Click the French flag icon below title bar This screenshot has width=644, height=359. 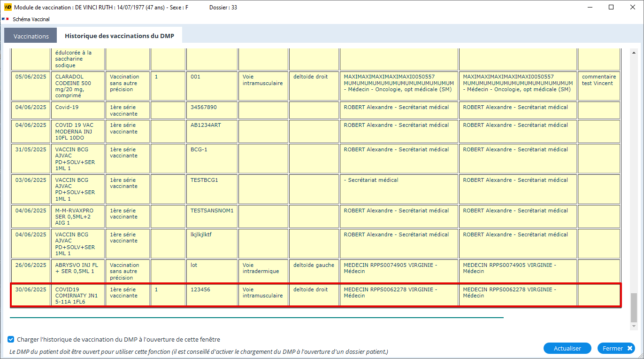[x=6, y=19]
